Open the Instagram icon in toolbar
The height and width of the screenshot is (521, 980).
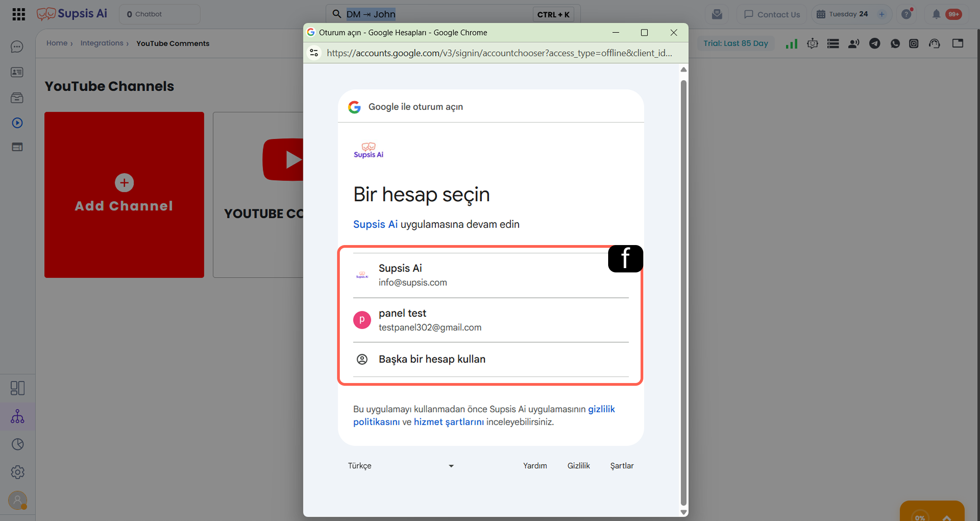click(x=914, y=43)
